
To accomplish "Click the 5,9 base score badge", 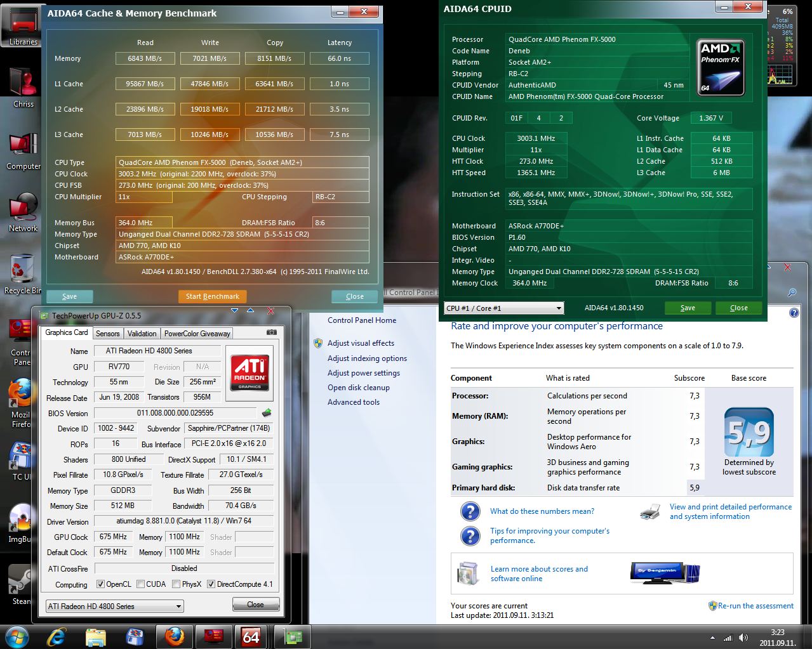I will pos(749,432).
